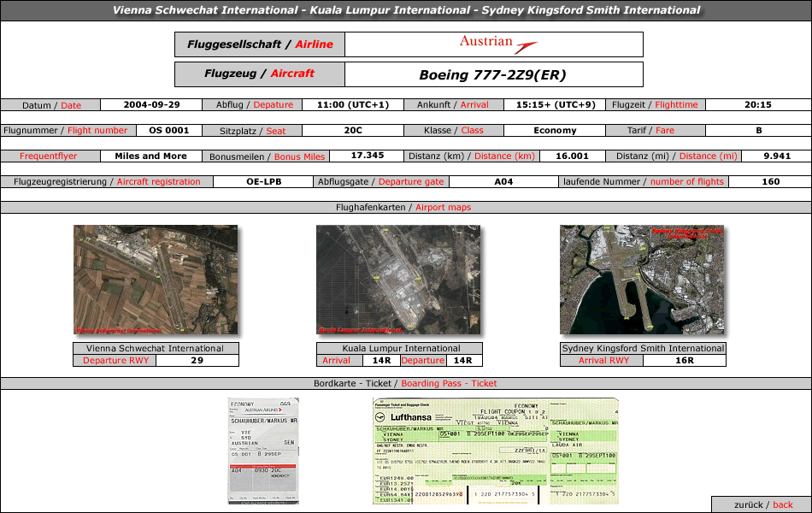The width and height of the screenshot is (812, 513).
Task: Click the Bonusmeilen / Bonus Miles label
Action: tap(267, 156)
